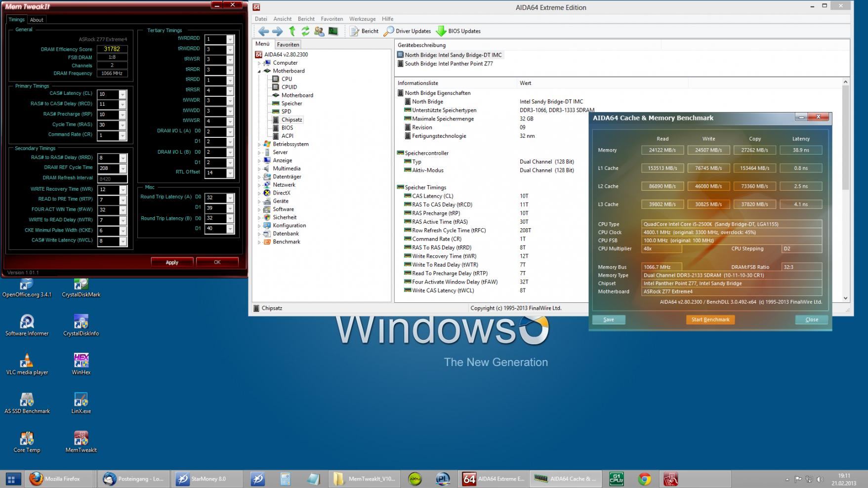Viewport: 868px width, 488px height.
Task: Refresh the AIDA64 page view
Action: tap(305, 31)
